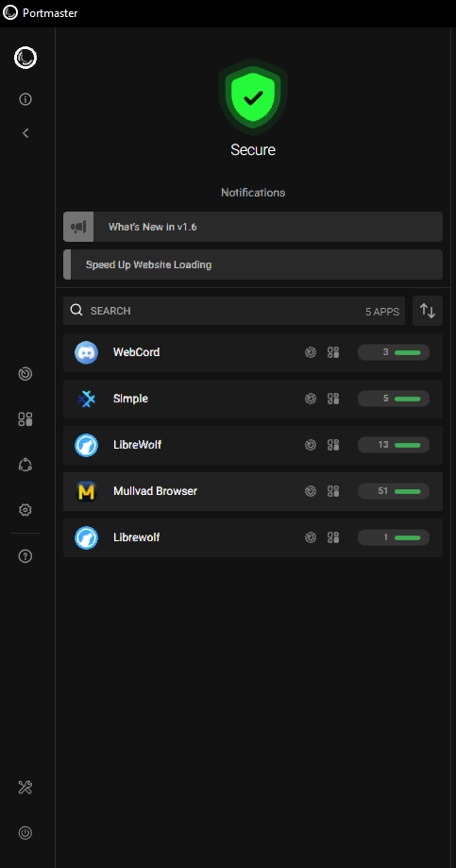Image resolution: width=456 pixels, height=868 pixels.
Task: Open the SPN sidebar icon
Action: pyautogui.click(x=25, y=465)
